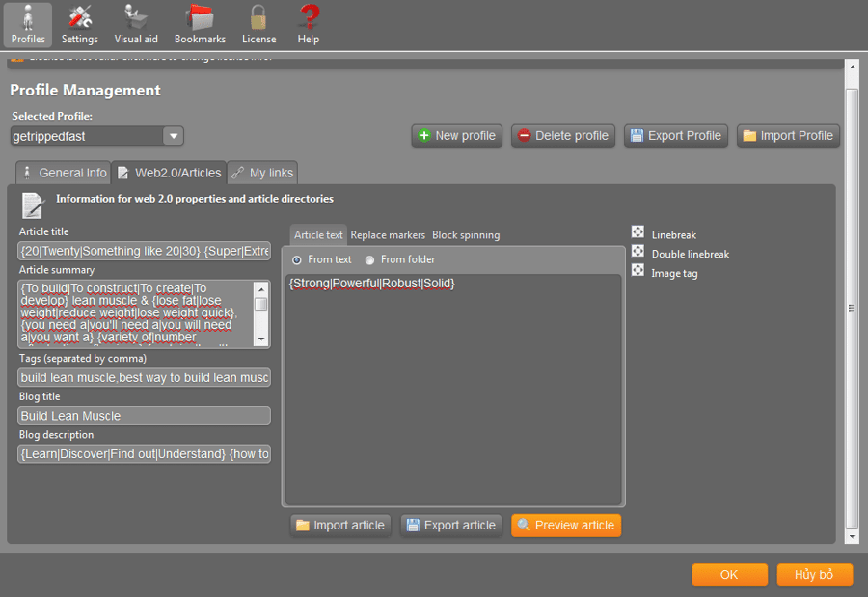Click Article summary scrollbar up arrow
The image size is (868, 597).
point(261,288)
